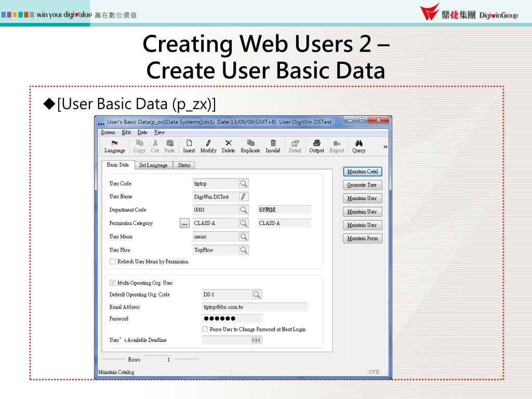
Task: Click Default Operating Org. Code field
Action: click(227, 295)
